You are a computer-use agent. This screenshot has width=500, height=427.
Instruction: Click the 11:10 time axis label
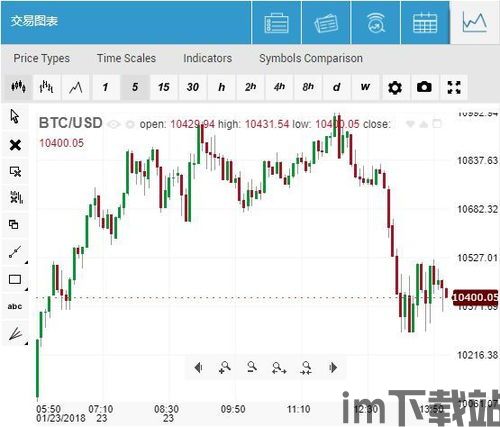pyautogui.click(x=299, y=409)
